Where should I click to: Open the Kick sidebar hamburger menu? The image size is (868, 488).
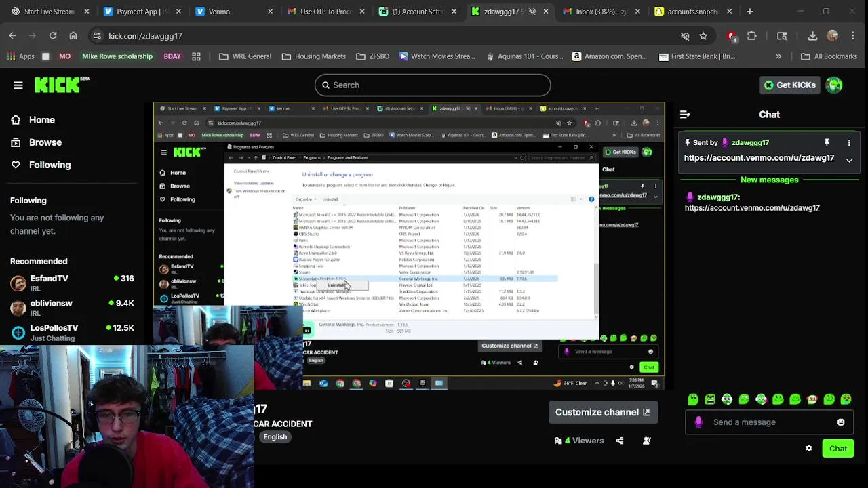point(18,85)
